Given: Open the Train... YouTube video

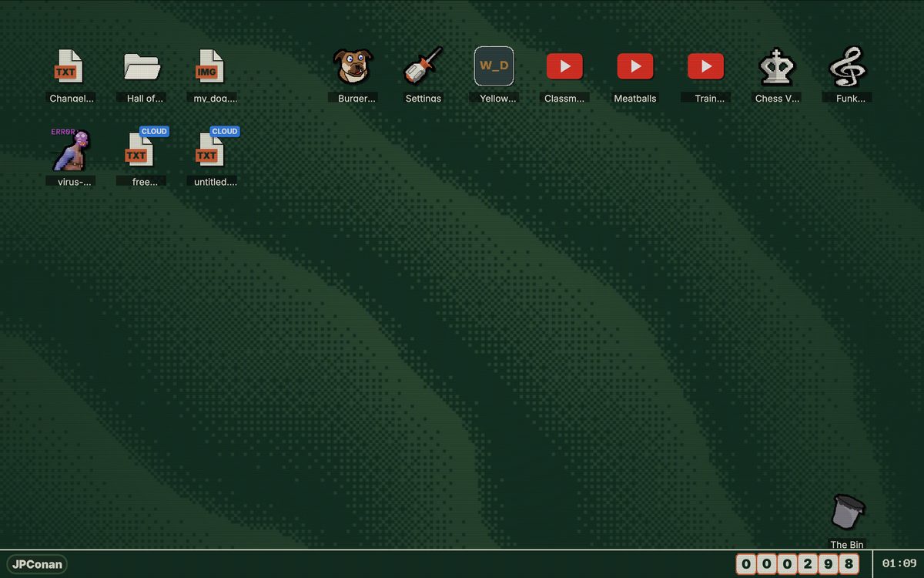Looking at the screenshot, I should [705, 66].
